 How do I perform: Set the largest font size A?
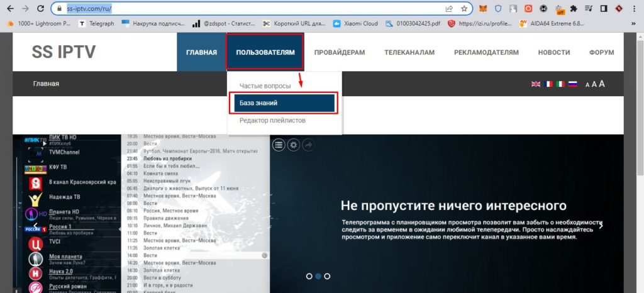(x=602, y=84)
